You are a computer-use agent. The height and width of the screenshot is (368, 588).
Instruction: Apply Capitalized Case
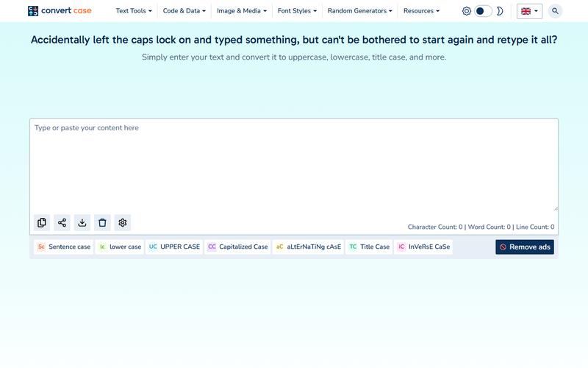[237, 247]
